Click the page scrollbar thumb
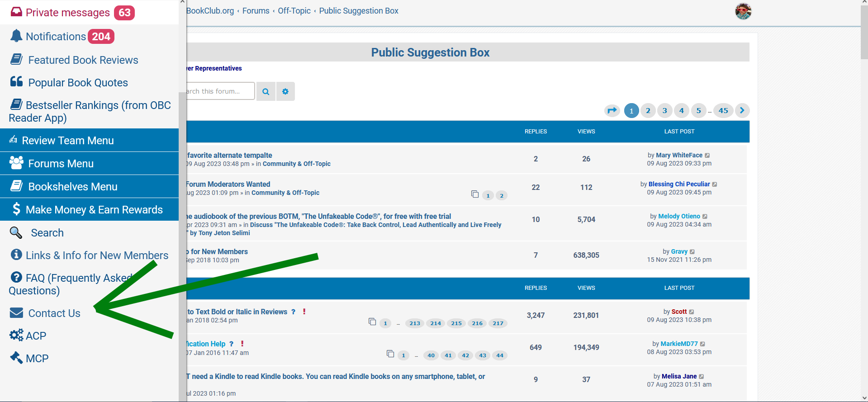The image size is (868, 402). click(x=864, y=32)
